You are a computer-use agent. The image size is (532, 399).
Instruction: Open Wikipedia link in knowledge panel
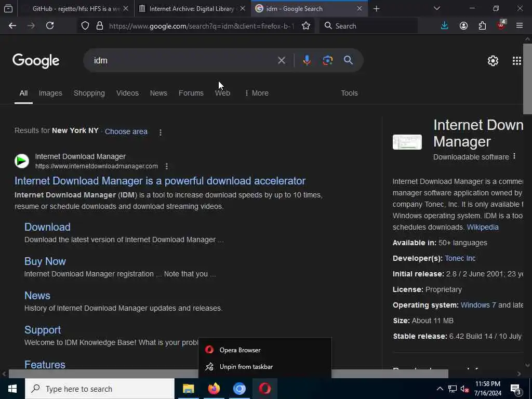coord(483,228)
